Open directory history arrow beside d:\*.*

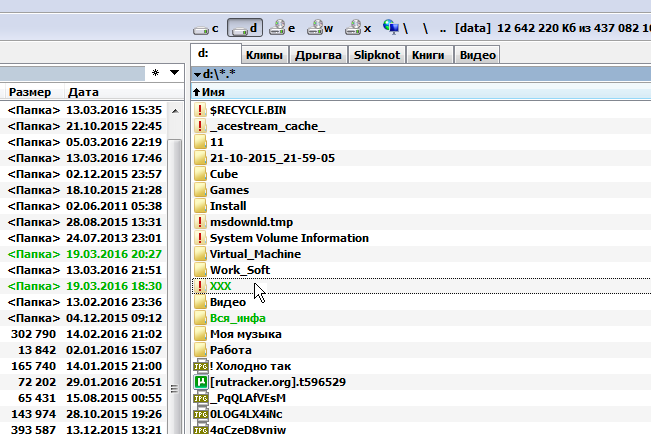click(196, 74)
